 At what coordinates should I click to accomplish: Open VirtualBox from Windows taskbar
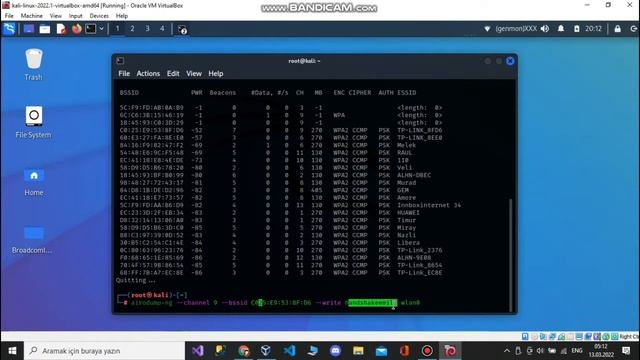[266, 351]
